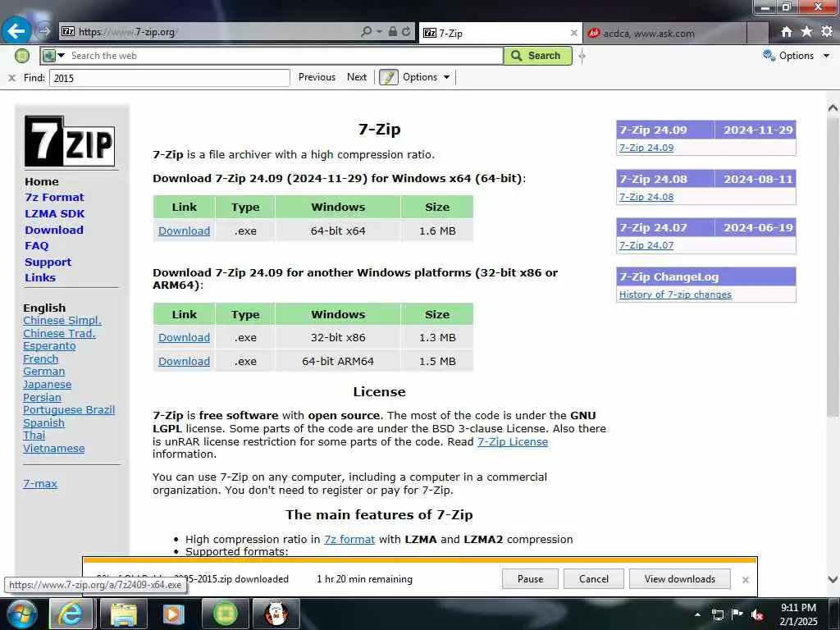Jump to the Previous find match
840x630 pixels.
[317, 77]
